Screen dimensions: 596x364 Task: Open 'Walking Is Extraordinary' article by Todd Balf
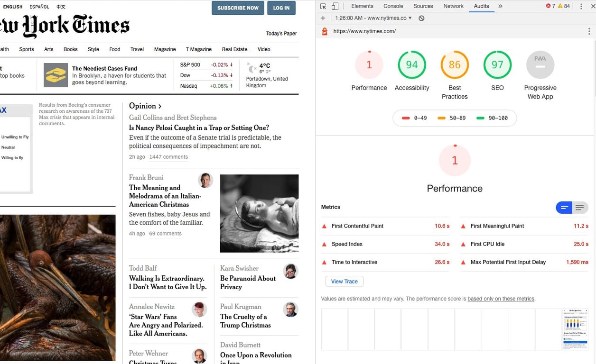(168, 282)
